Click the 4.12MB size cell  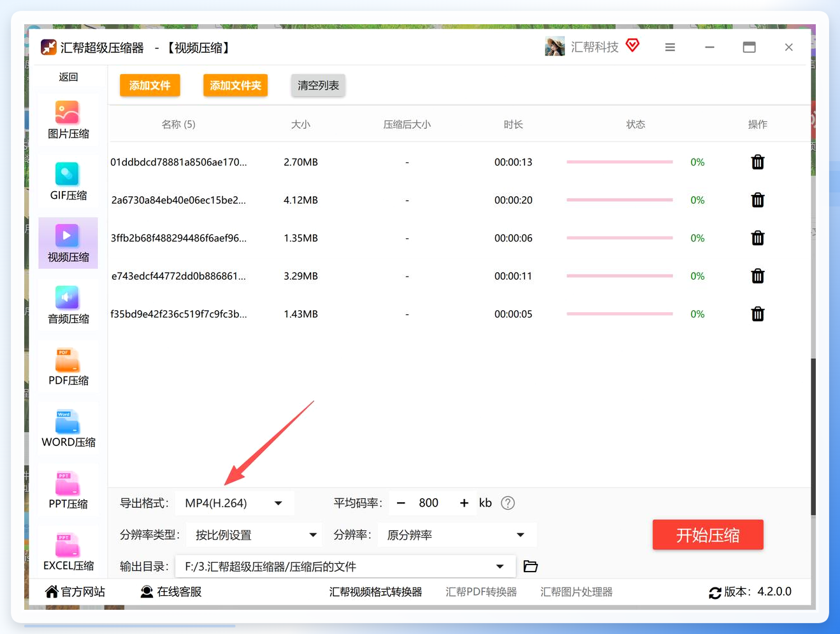click(301, 200)
